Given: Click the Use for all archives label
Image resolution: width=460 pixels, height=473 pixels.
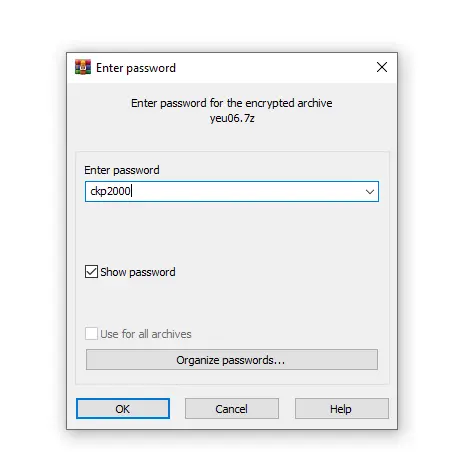Looking at the screenshot, I should (146, 334).
